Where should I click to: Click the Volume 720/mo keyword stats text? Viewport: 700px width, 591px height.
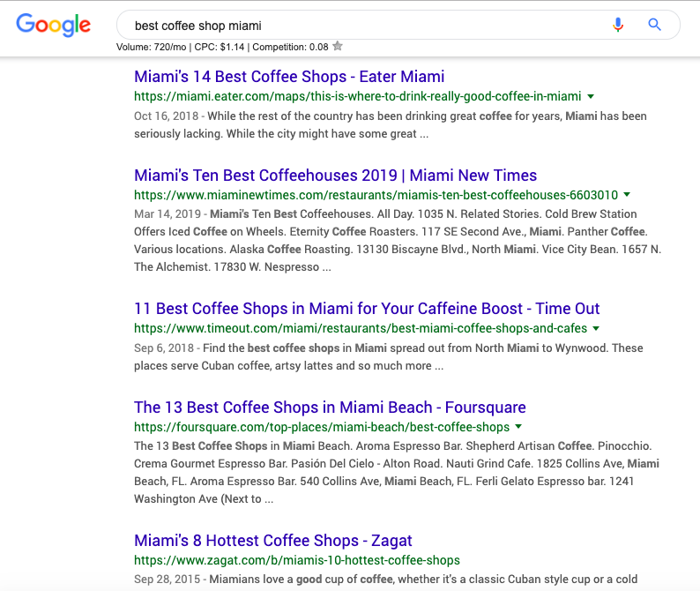pyautogui.click(x=153, y=47)
